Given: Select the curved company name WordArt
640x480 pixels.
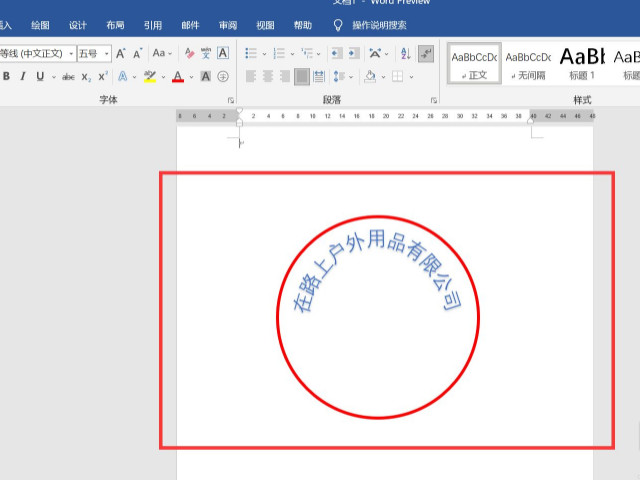Looking at the screenshot, I should click(377, 269).
